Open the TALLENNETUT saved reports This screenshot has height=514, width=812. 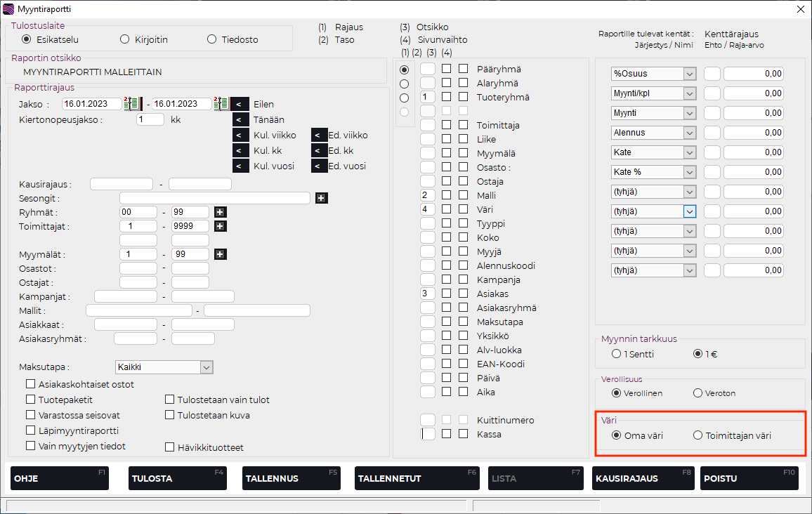click(407, 478)
